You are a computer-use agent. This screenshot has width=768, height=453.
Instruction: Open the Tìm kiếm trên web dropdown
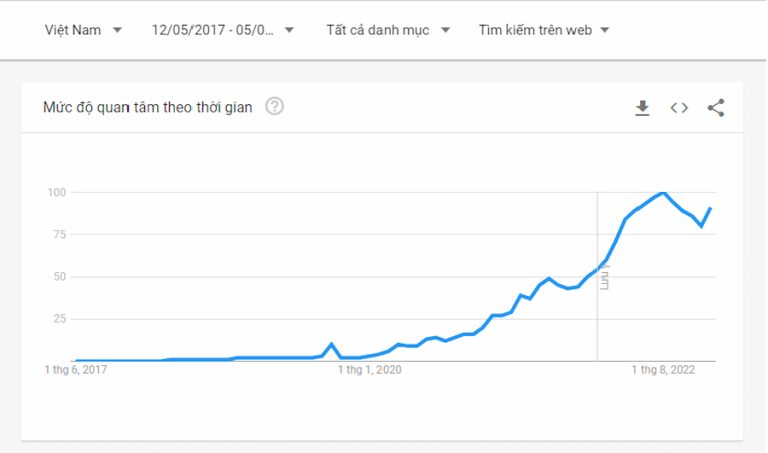point(544,30)
